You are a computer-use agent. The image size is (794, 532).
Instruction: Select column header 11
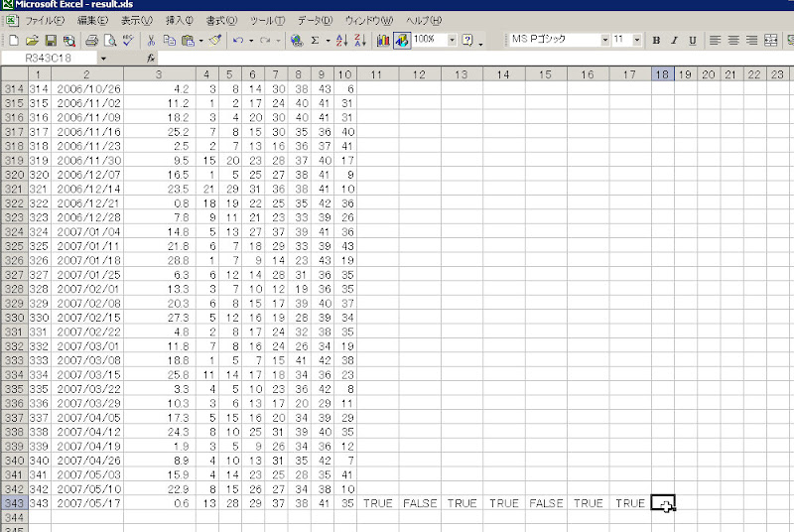click(x=377, y=74)
